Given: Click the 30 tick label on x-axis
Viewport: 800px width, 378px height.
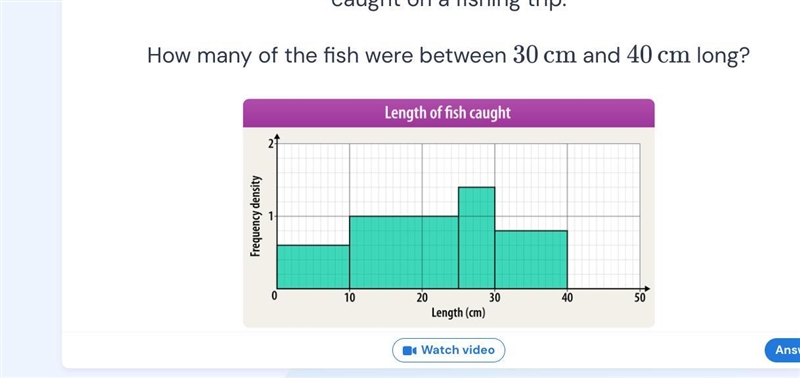Looking at the screenshot, I should [495, 298].
